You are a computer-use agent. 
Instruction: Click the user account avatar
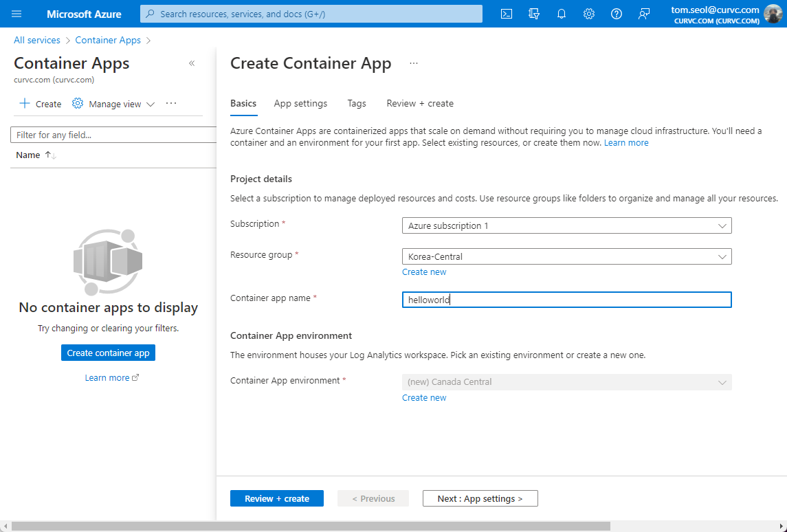tap(773, 14)
